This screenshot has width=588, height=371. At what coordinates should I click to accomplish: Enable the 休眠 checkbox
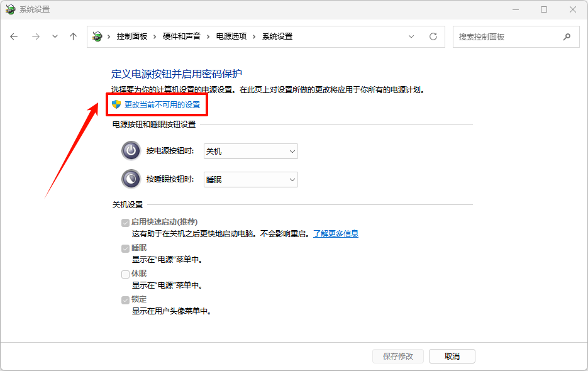click(125, 274)
